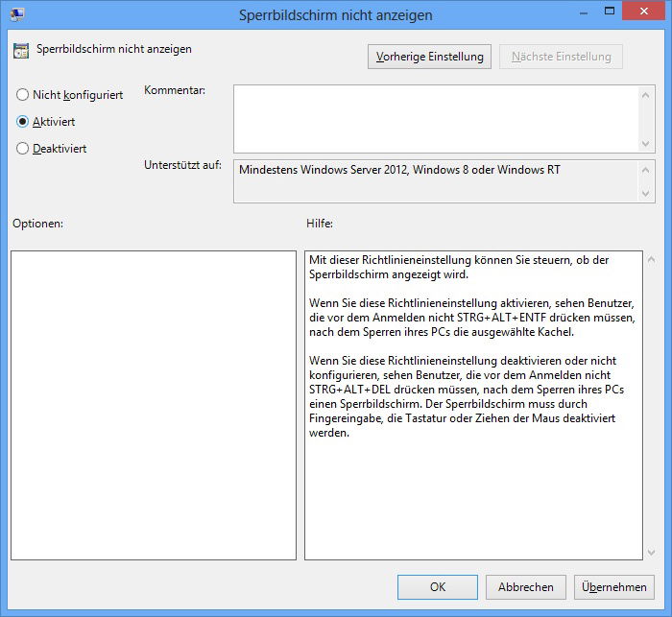The image size is (672, 617).
Task: Click the help text mentioning STRG+ALT+DEL
Action: tap(467, 396)
